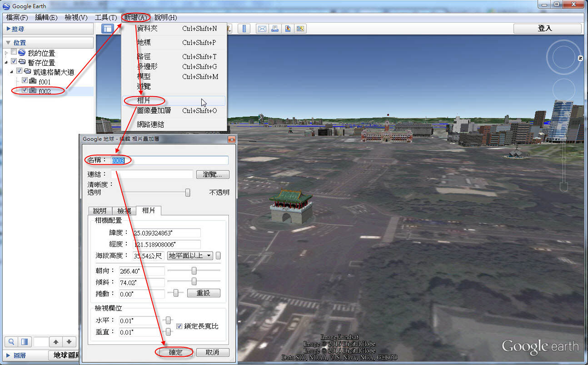Click the folder icon of 暫存位置
588x365 pixels.
[22, 62]
